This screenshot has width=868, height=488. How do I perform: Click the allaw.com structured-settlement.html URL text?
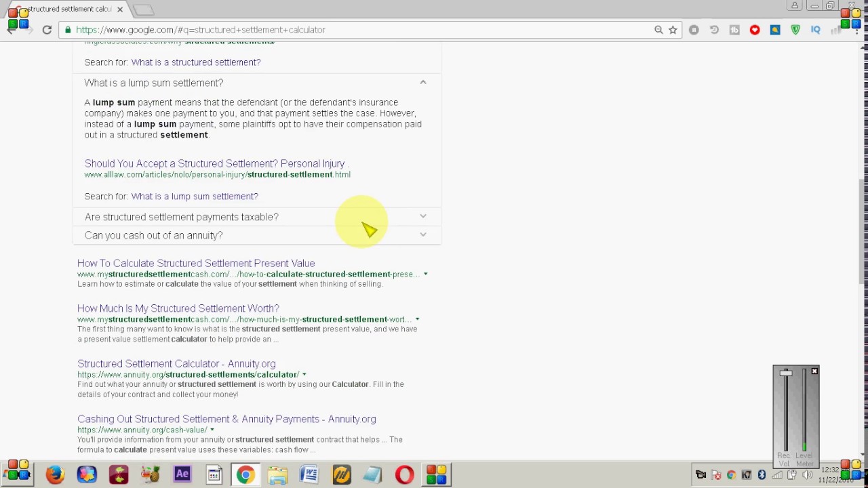point(217,175)
